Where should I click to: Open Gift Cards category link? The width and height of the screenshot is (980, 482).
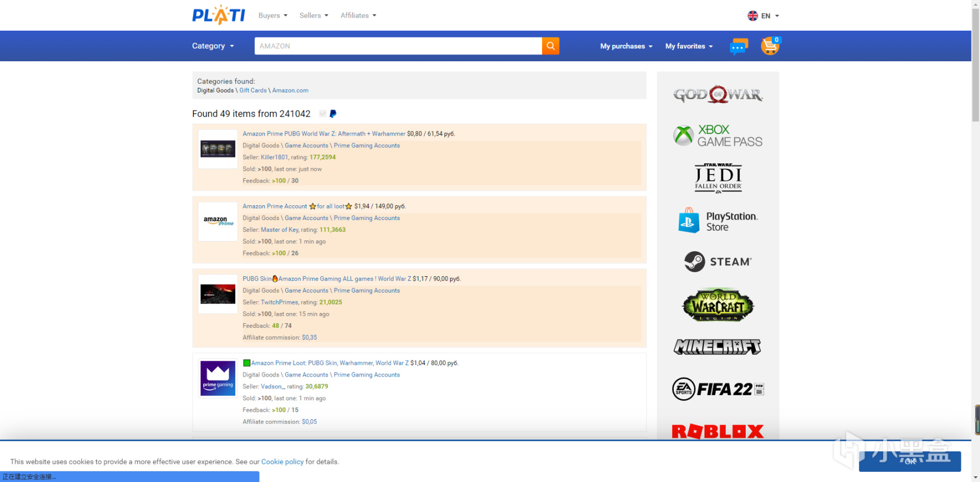253,90
